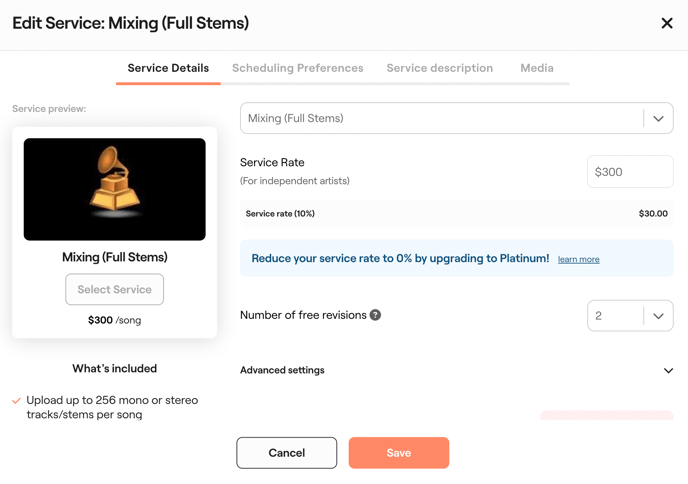Close the Edit Service dialog
Image resolution: width=688 pixels, height=484 pixels.
tap(667, 23)
